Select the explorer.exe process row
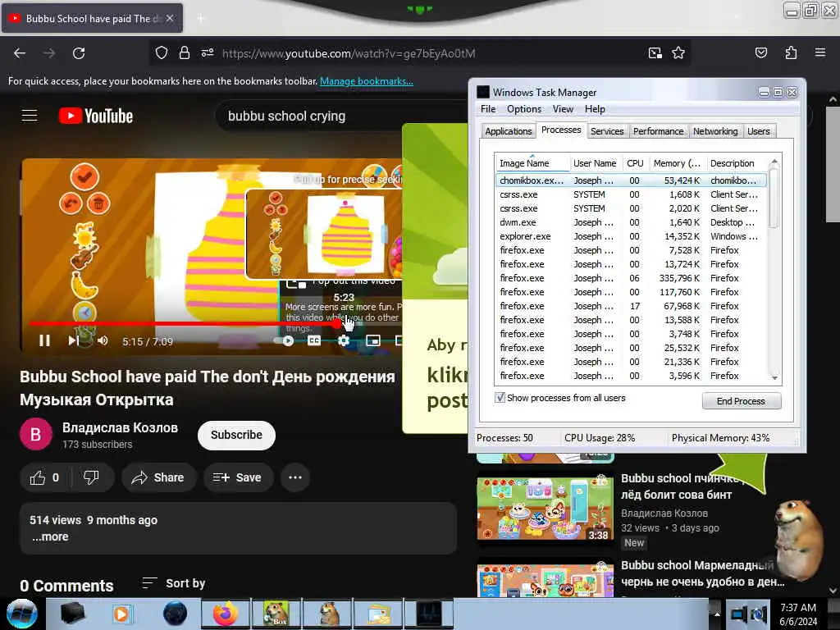840x630 pixels. point(631,236)
